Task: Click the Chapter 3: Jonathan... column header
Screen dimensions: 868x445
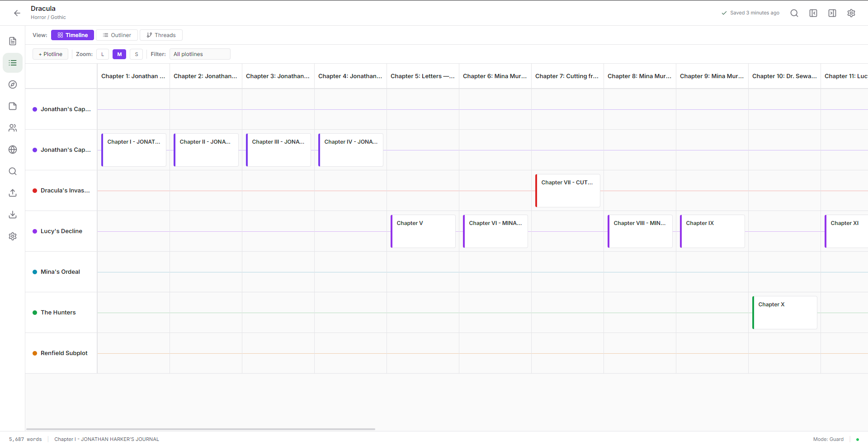Action: (278, 76)
